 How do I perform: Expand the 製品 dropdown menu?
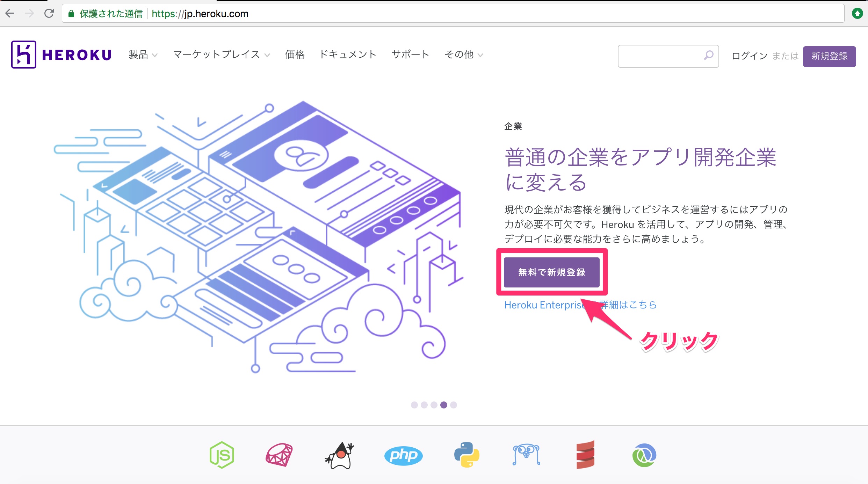click(x=143, y=55)
